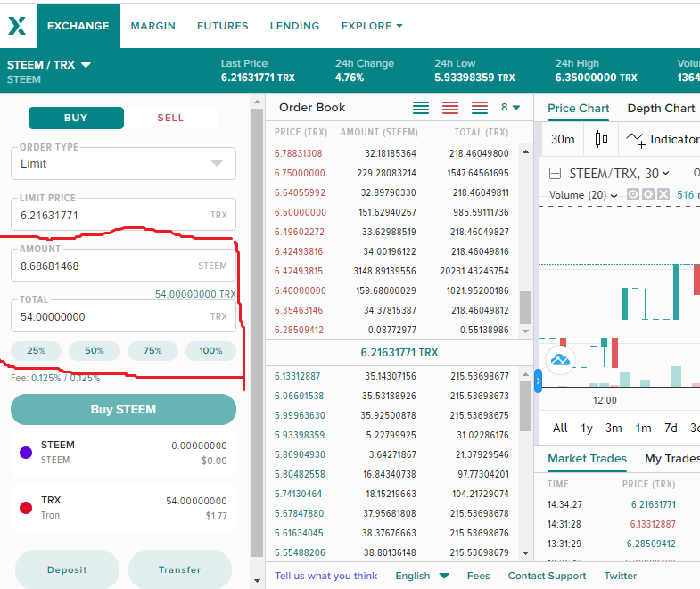Click the asks list scrollbar thumb
700x589 pixels.
point(525,307)
